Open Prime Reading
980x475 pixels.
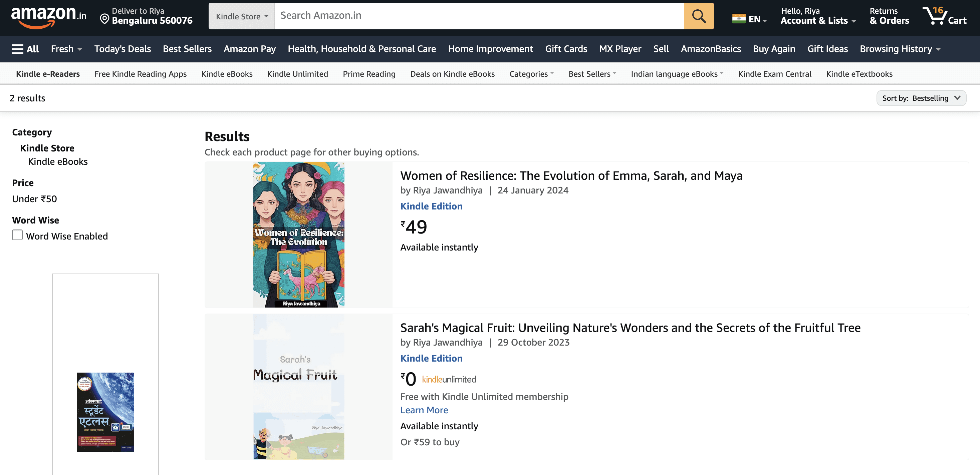tap(369, 74)
